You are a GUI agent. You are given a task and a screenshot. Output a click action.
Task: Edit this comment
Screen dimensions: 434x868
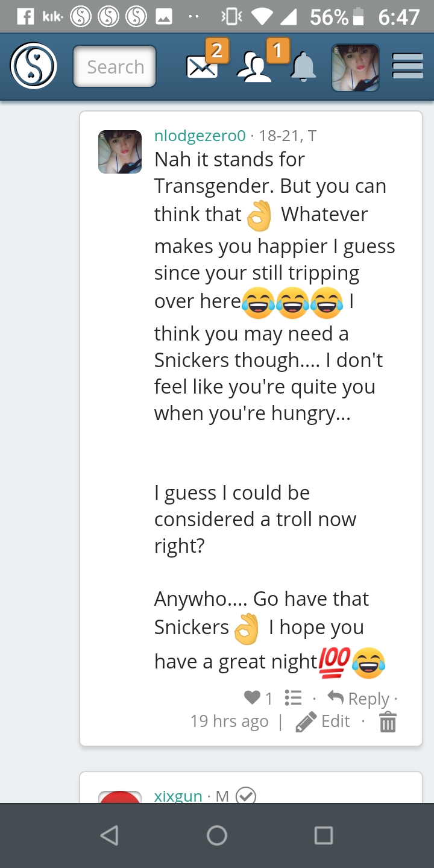(324, 722)
